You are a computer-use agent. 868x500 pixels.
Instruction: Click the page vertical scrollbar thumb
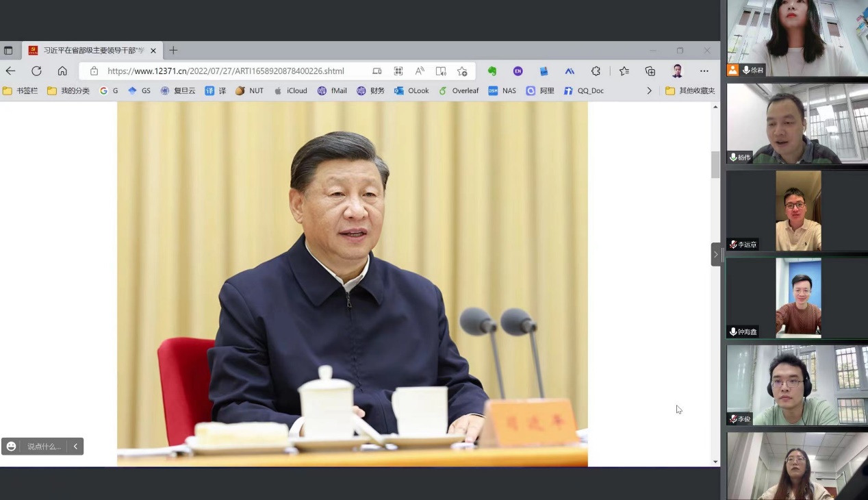(715, 165)
